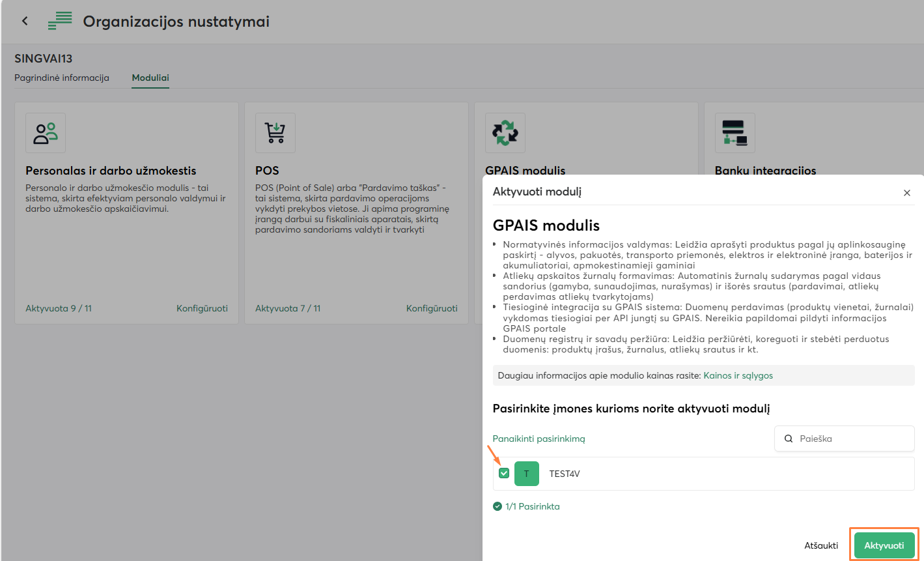924x561 pixels.
Task: Click the Atšaukti cancel button
Action: [x=820, y=545]
